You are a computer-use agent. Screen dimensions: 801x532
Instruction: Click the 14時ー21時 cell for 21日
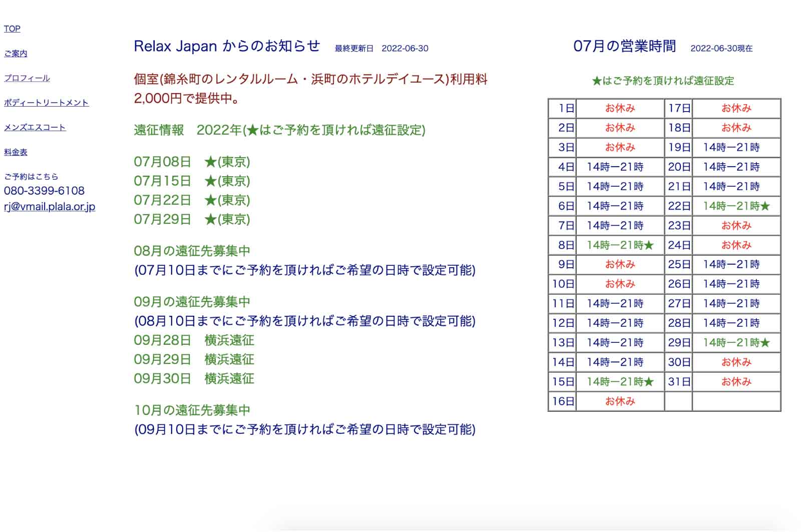[736, 186]
